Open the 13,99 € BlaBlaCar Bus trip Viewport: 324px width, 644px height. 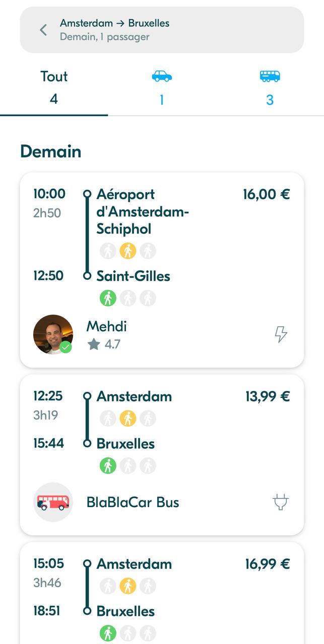tap(162, 455)
